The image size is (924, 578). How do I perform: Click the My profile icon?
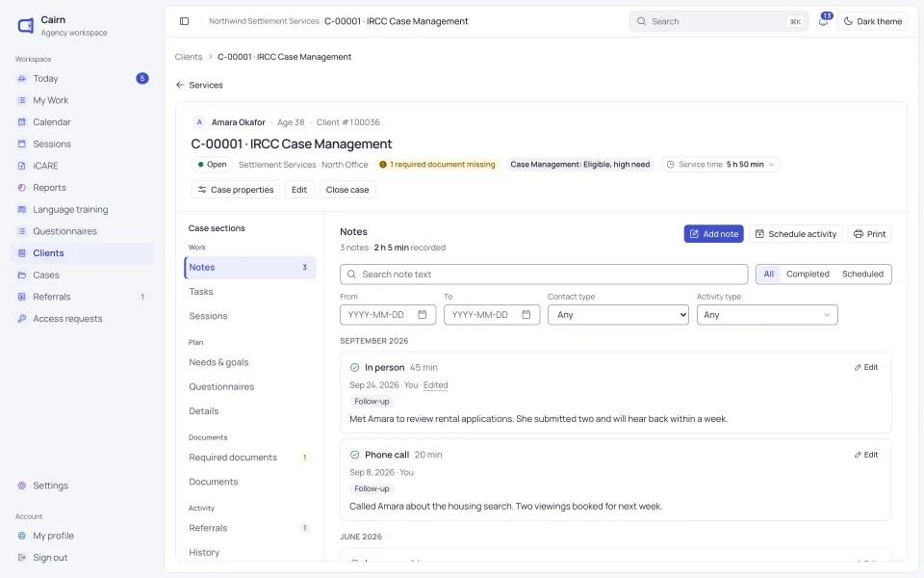tap(22, 536)
